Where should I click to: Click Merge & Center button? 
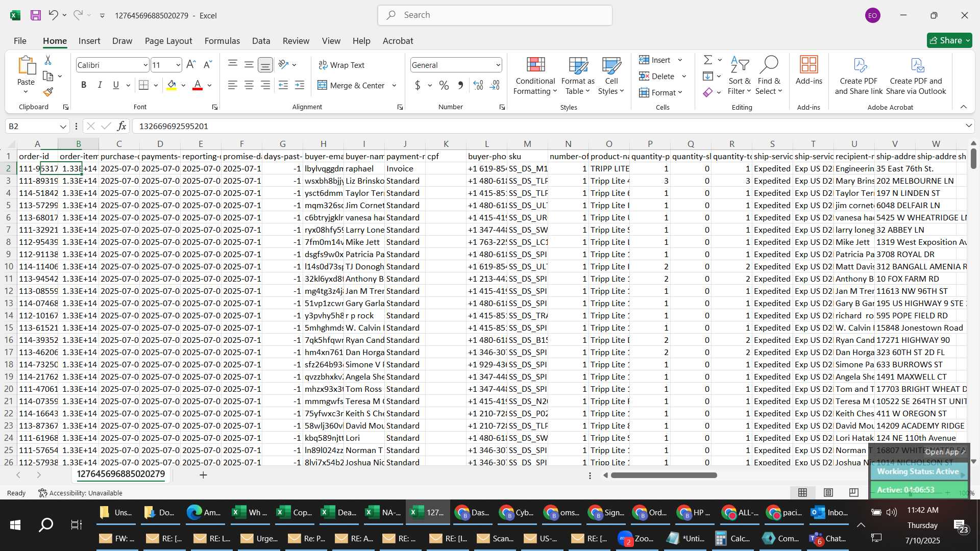point(351,85)
